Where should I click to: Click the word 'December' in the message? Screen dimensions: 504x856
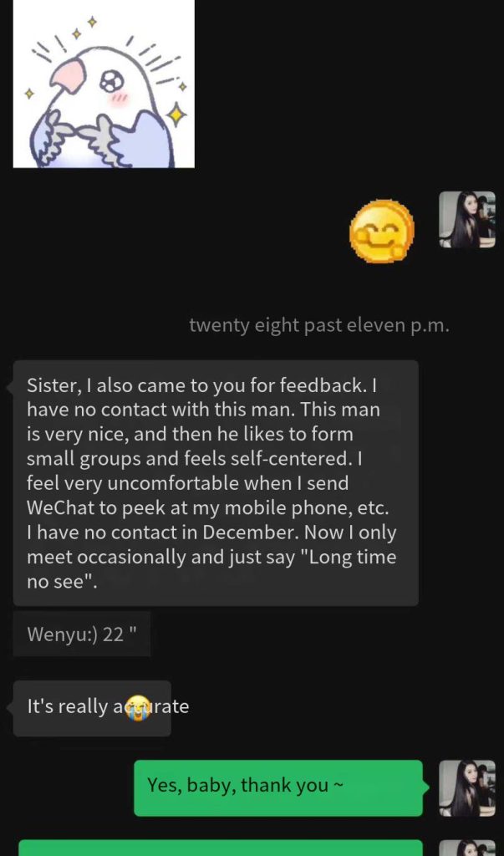click(x=252, y=532)
